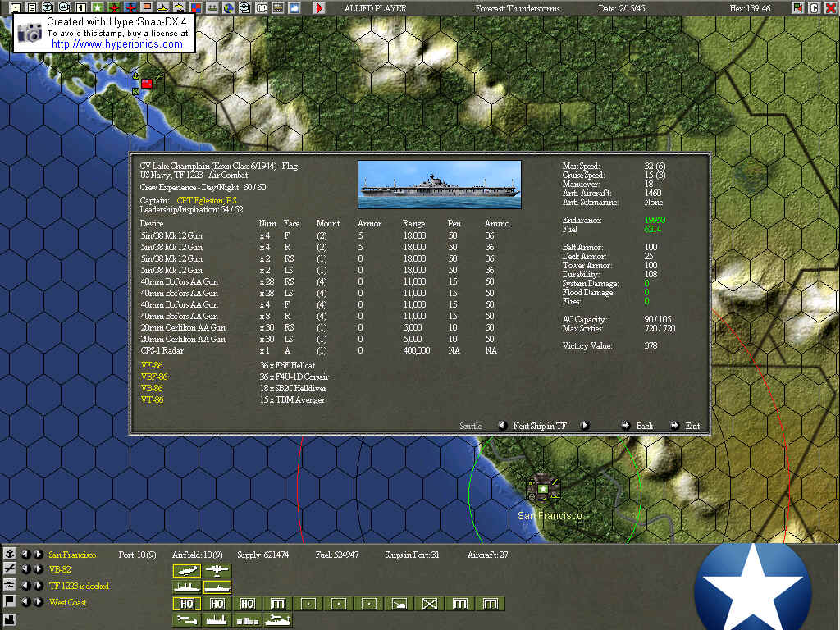840x630 pixels.
Task: Click the San Francisco base marker on map
Action: tap(543, 489)
